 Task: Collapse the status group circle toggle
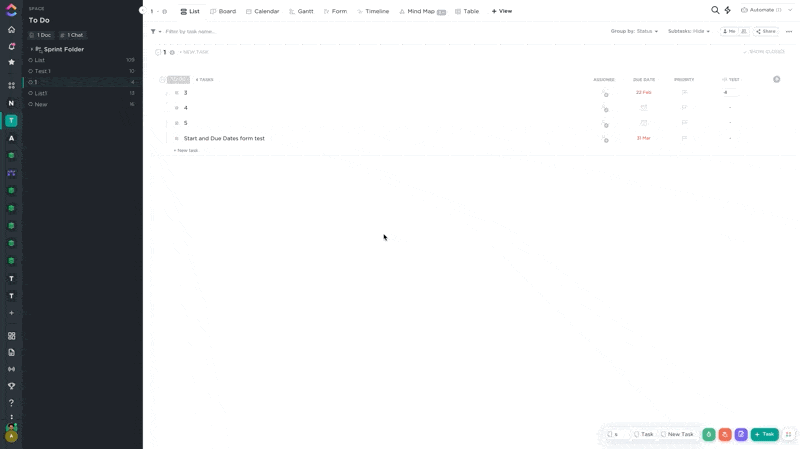162,80
